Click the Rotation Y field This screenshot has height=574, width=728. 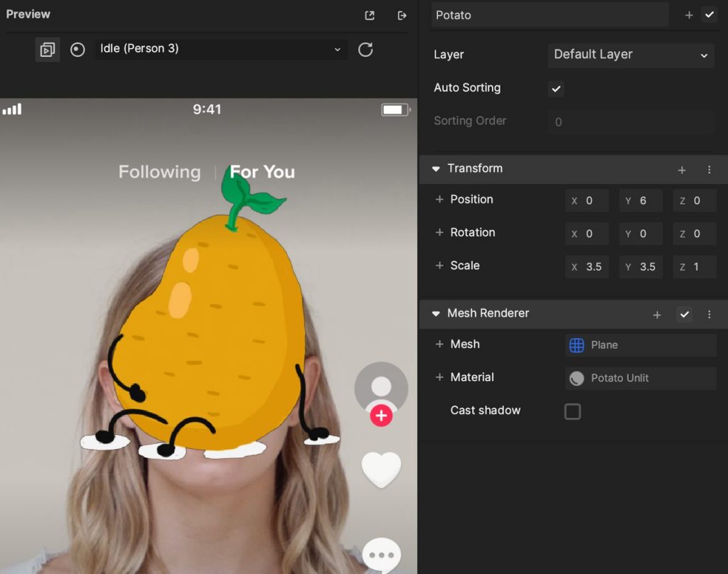641,234
